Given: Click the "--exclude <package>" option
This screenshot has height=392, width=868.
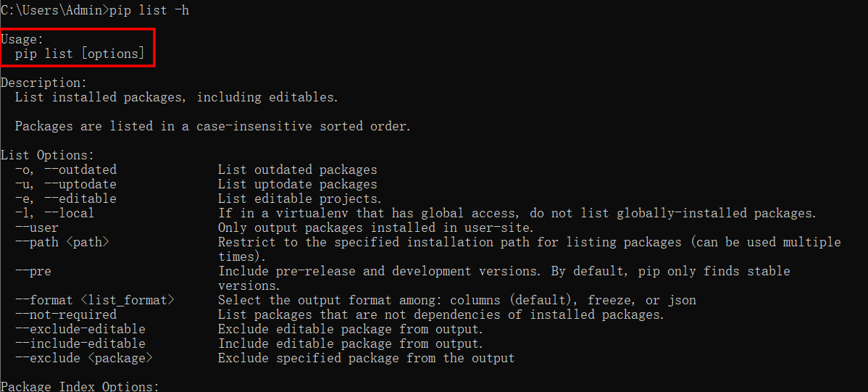Looking at the screenshot, I should point(83,358).
